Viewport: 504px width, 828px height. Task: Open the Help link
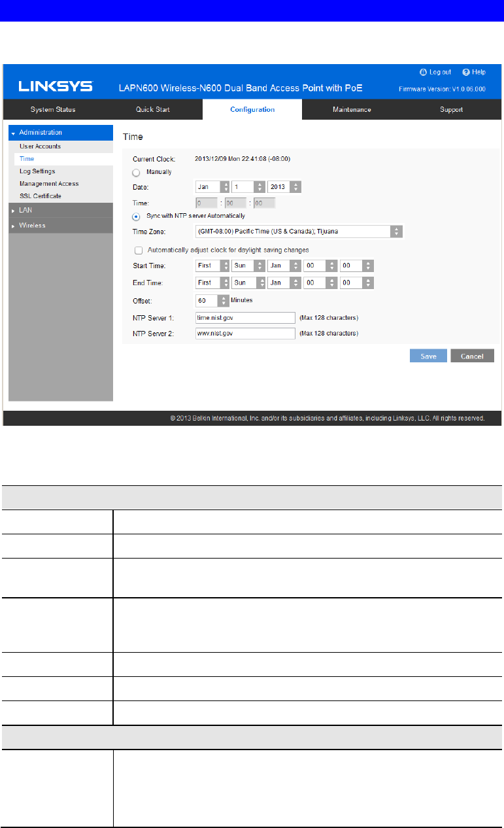pyautogui.click(x=474, y=71)
